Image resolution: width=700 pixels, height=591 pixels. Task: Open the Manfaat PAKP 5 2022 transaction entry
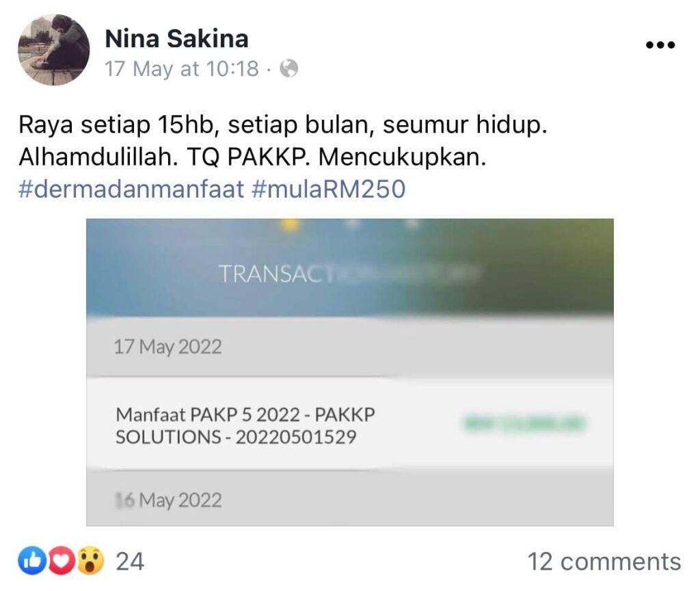pos(349,424)
